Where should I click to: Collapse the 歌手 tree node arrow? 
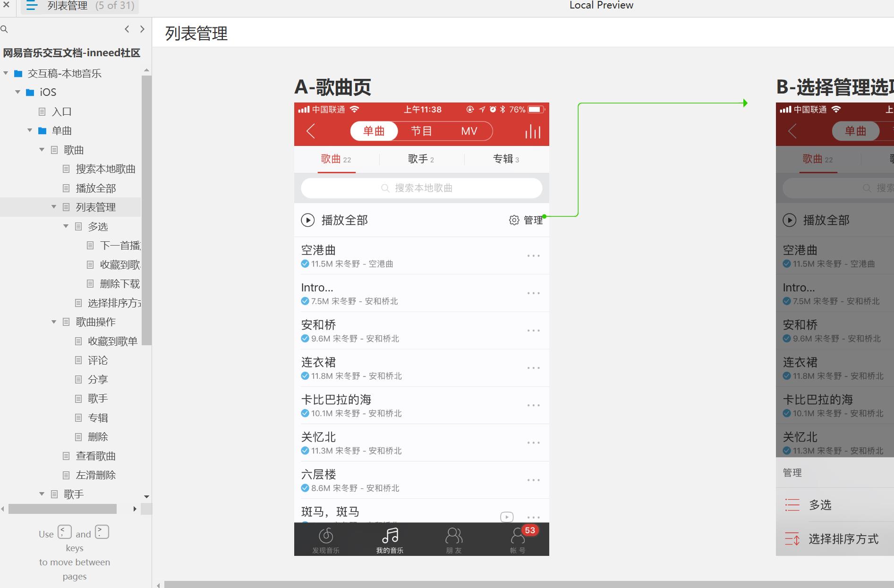(42, 494)
